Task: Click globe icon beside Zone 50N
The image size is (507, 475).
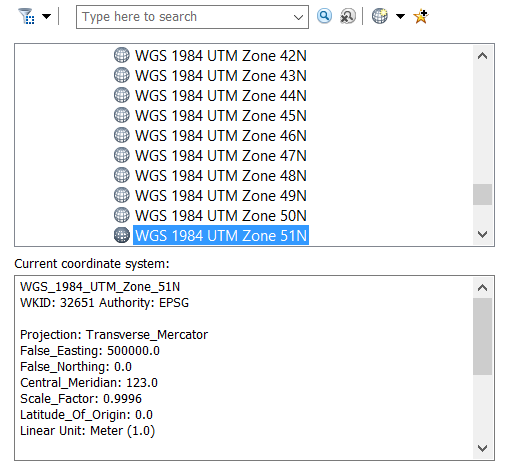Action: click(122, 215)
